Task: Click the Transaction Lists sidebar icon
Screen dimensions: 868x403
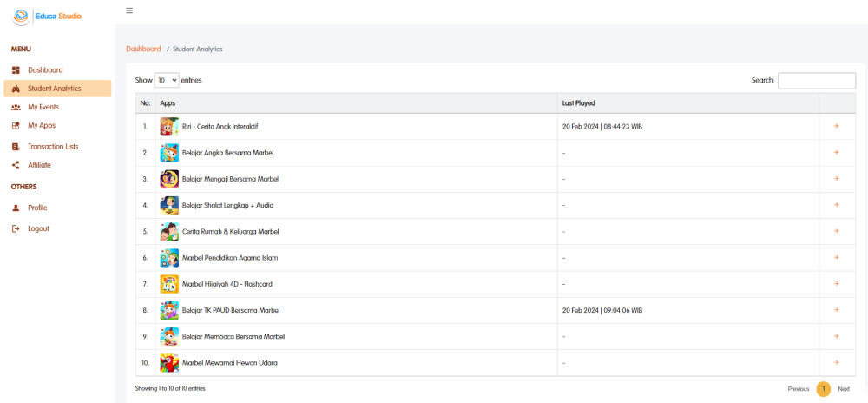Action: (x=16, y=147)
